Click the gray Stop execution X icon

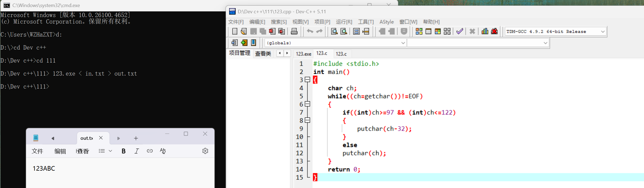click(472, 31)
